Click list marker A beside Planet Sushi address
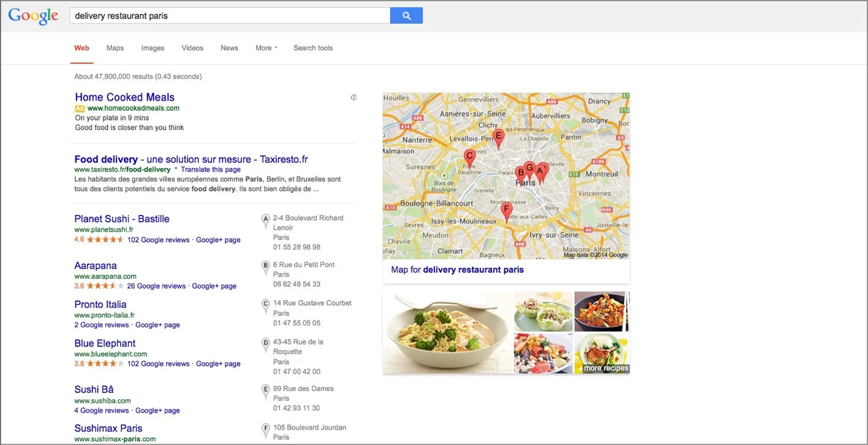The width and height of the screenshot is (868, 445). 266,221
